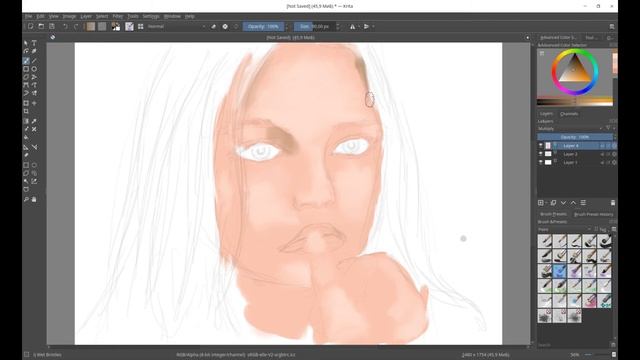The height and width of the screenshot is (360, 640).
Task: Open the layer filter funnel dropdown
Action: click(608, 129)
